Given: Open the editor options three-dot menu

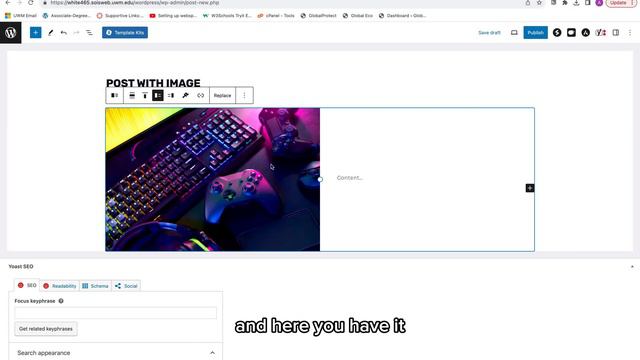Looking at the screenshot, I should click(x=630, y=33).
